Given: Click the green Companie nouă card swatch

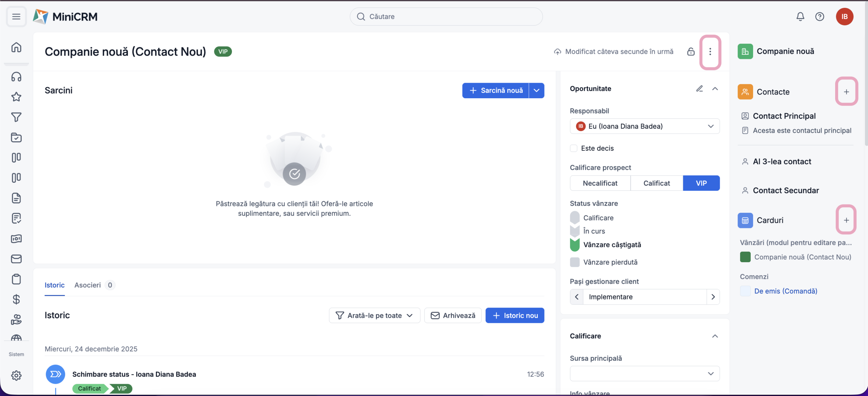Looking at the screenshot, I should click(x=745, y=257).
